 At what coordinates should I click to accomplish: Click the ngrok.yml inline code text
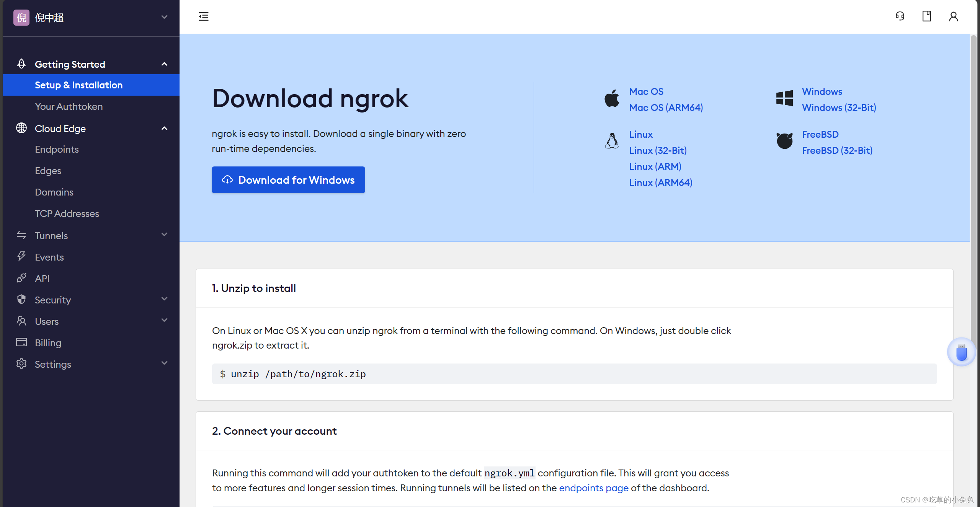click(510, 473)
